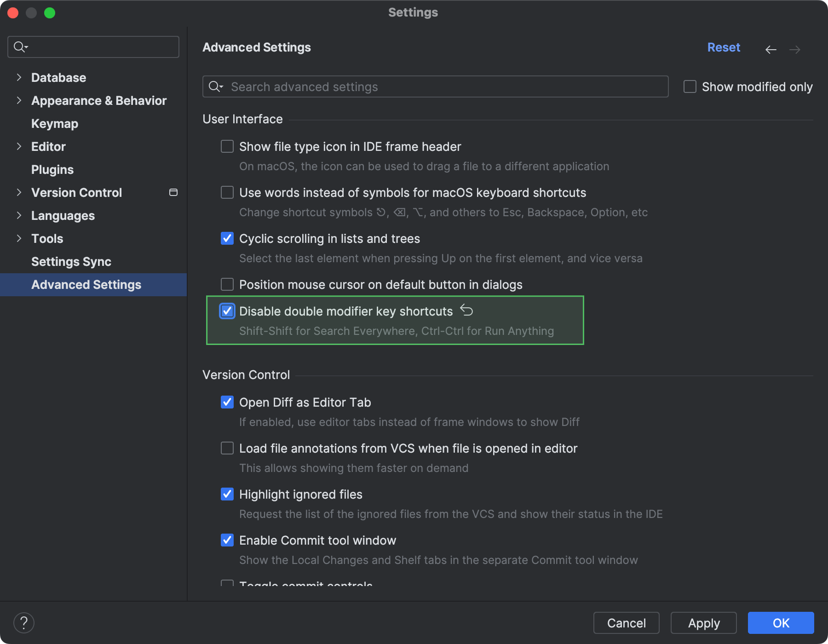This screenshot has width=828, height=644.
Task: Click inside the Search advanced settings field
Action: (414, 86)
